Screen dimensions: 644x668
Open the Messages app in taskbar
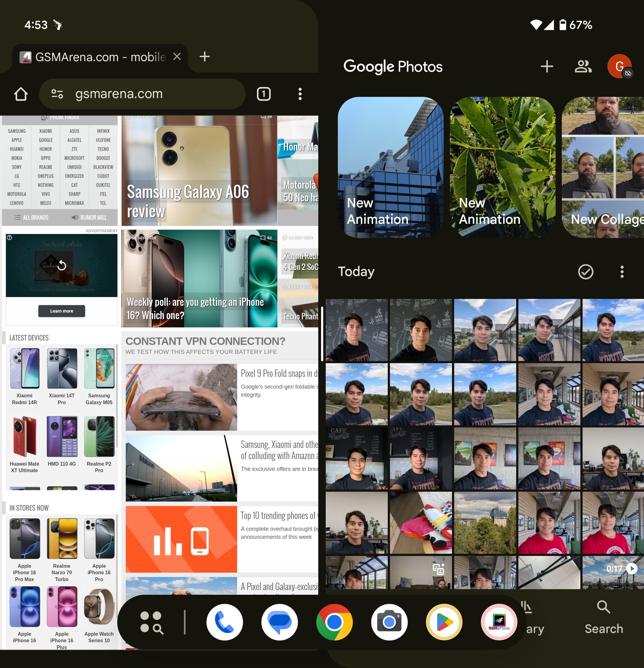point(280,622)
